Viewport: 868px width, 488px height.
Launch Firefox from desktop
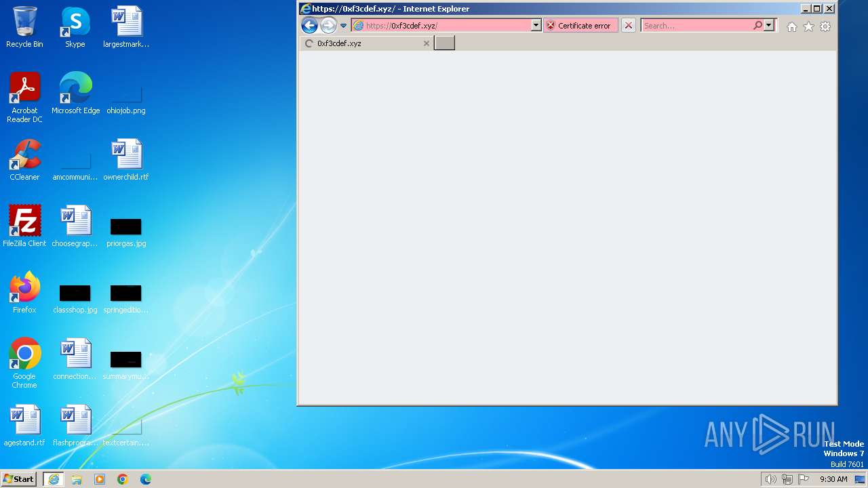point(24,293)
